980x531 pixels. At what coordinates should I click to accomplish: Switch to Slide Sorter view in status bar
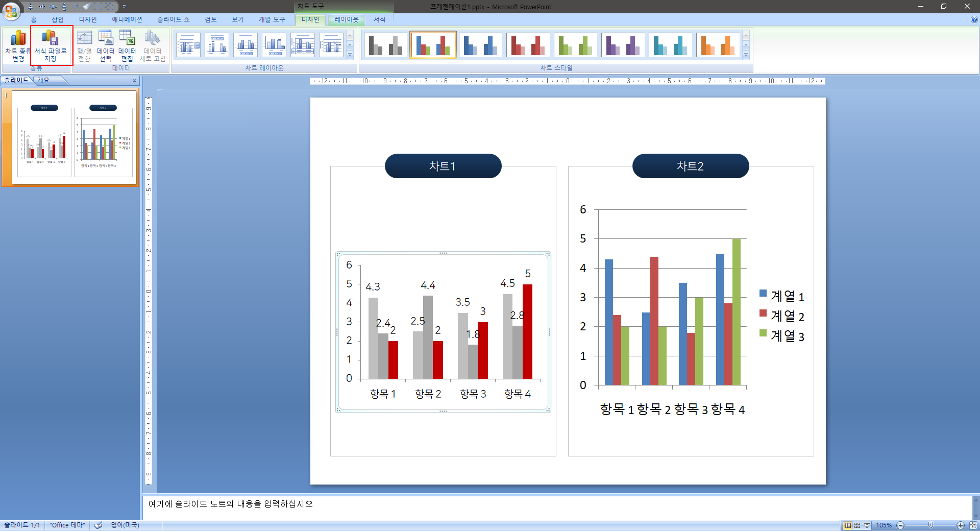pyautogui.click(x=857, y=525)
